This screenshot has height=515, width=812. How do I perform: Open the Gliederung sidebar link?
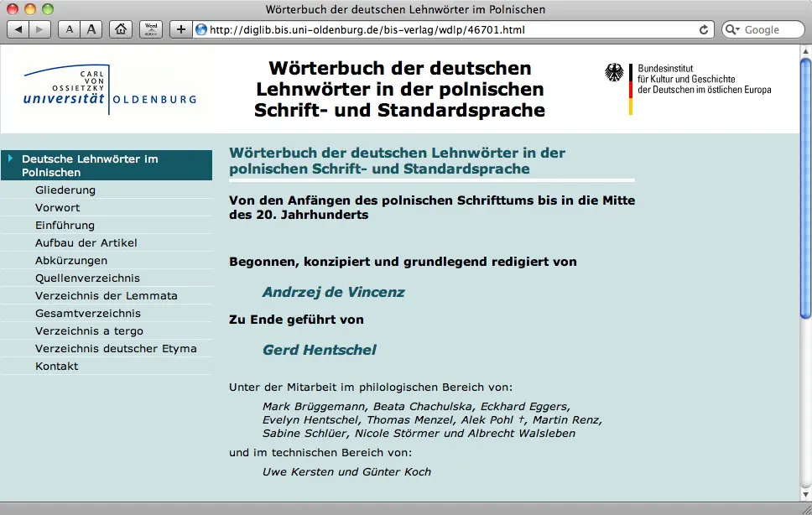click(x=65, y=190)
